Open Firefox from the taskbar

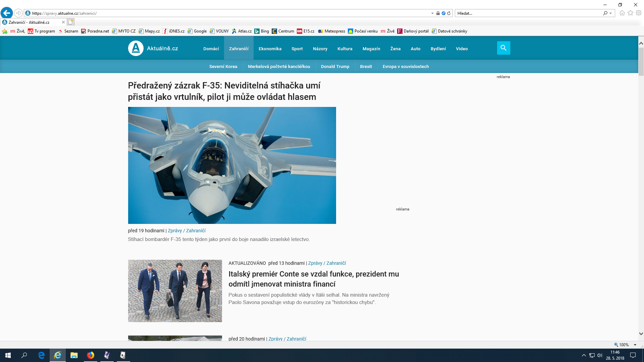coord(91,355)
